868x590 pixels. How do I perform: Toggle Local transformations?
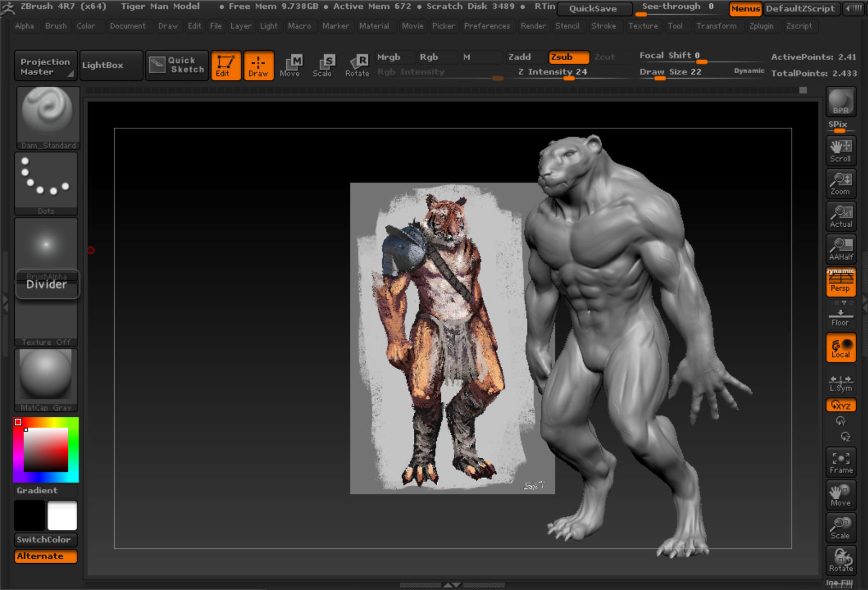click(841, 347)
